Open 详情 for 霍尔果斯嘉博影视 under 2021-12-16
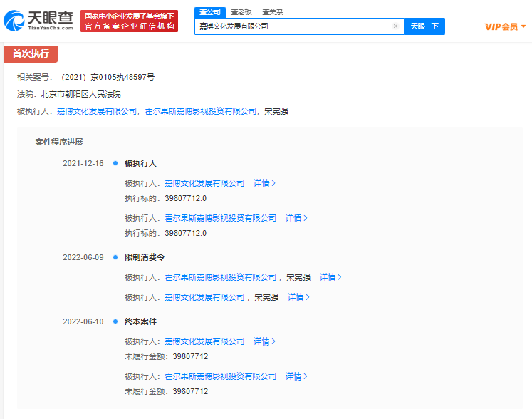The height and width of the screenshot is (419, 532). pyautogui.click(x=296, y=218)
